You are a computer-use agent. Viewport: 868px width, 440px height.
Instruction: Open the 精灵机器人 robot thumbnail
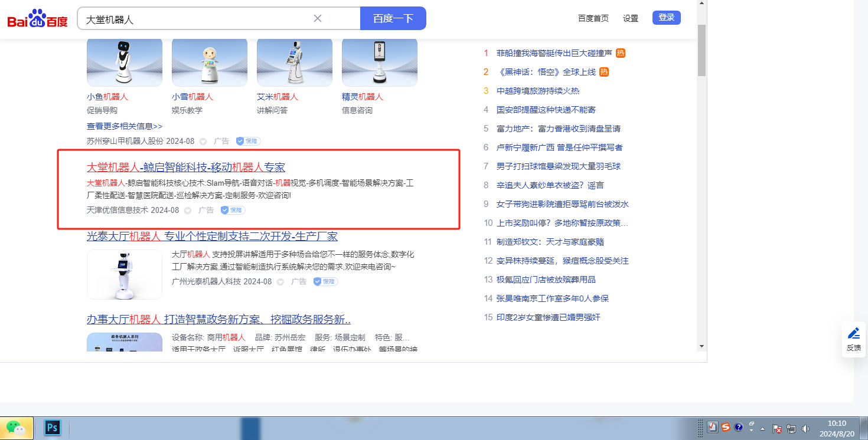pyautogui.click(x=380, y=62)
